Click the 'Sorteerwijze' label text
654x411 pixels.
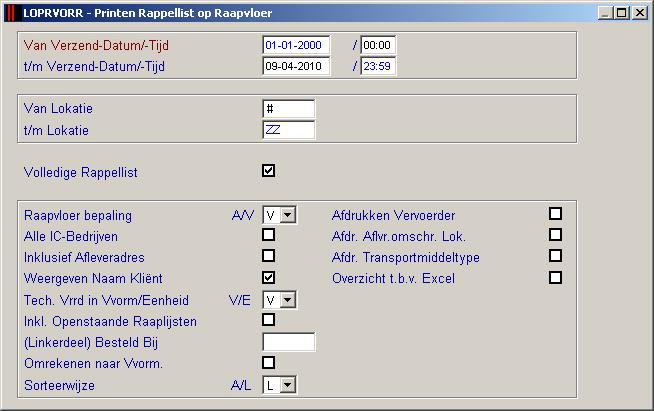tap(59, 385)
